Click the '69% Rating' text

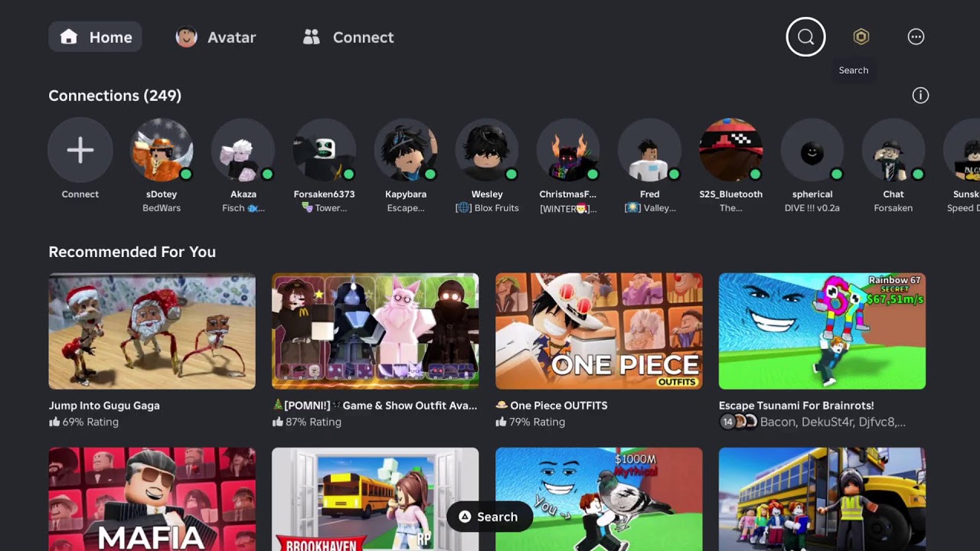[90, 422]
